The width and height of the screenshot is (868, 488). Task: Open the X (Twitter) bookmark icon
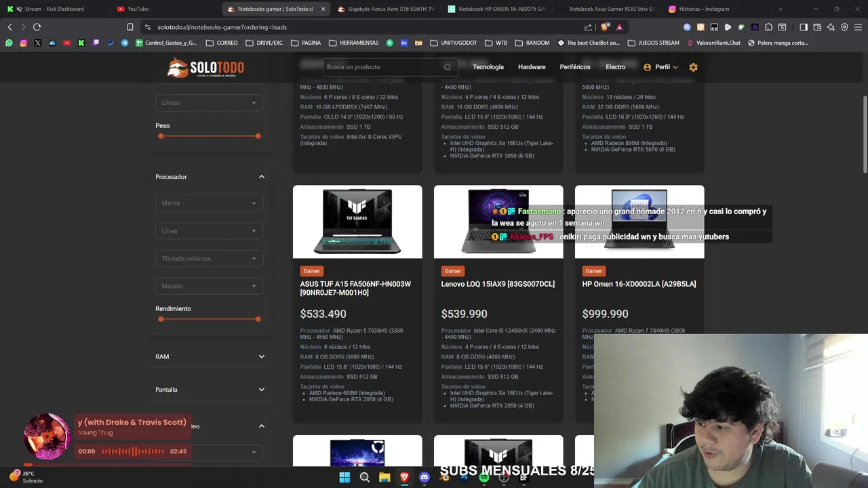tap(37, 43)
